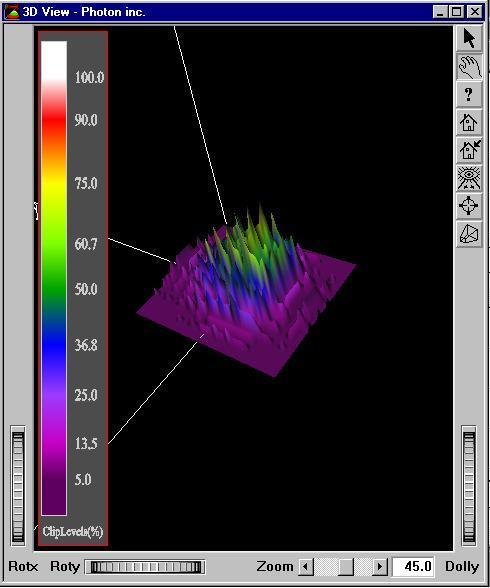Screen dimensions: 490x588
Task: Click the zoom value field showing 45.0
Action: coord(414,566)
